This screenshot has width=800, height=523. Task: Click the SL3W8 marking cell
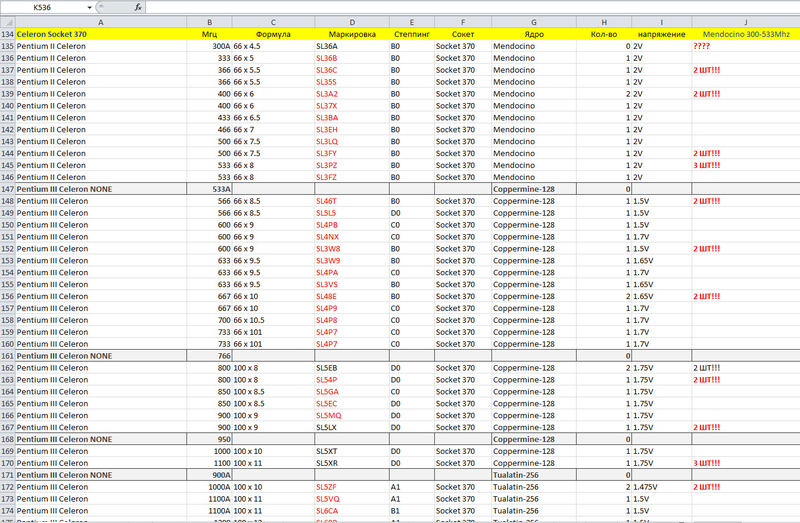(352, 249)
